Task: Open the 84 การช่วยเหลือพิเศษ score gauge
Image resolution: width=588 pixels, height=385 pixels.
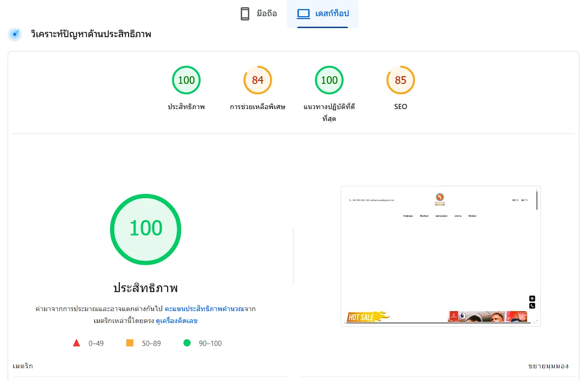Action: [257, 80]
